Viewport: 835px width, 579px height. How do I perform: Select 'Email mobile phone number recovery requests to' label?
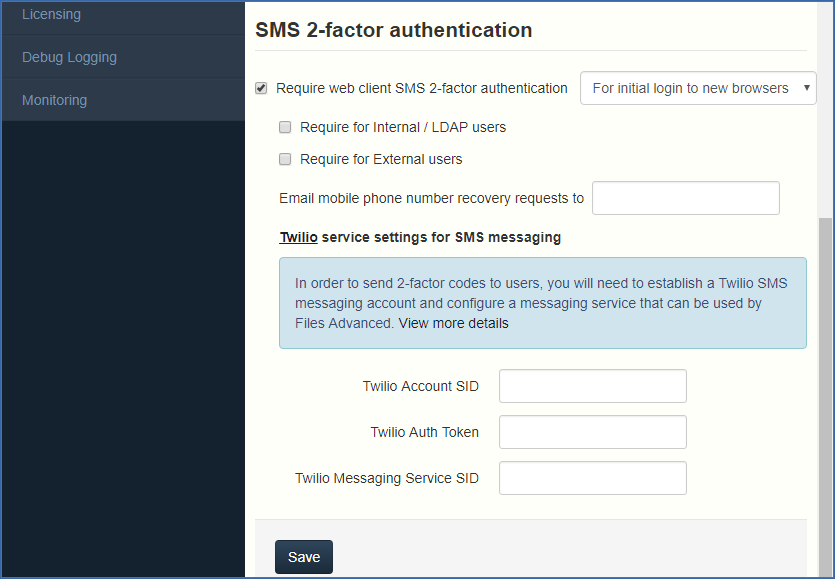point(431,198)
